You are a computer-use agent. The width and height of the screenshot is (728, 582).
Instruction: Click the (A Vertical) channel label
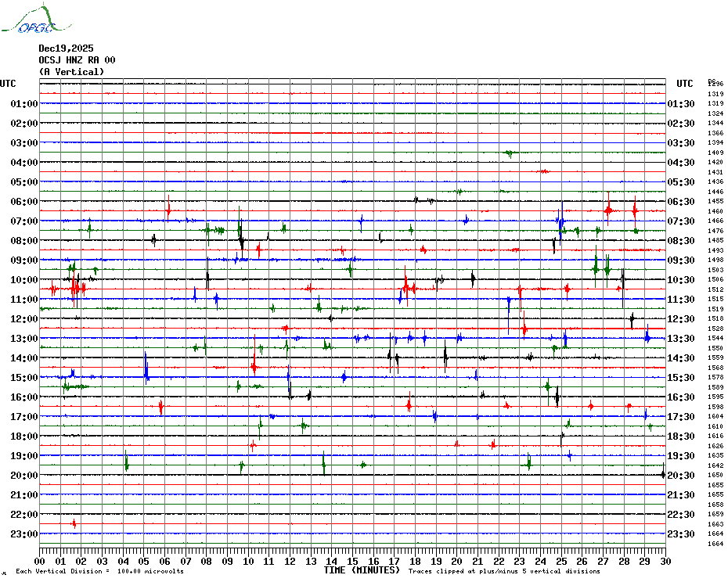[71, 72]
